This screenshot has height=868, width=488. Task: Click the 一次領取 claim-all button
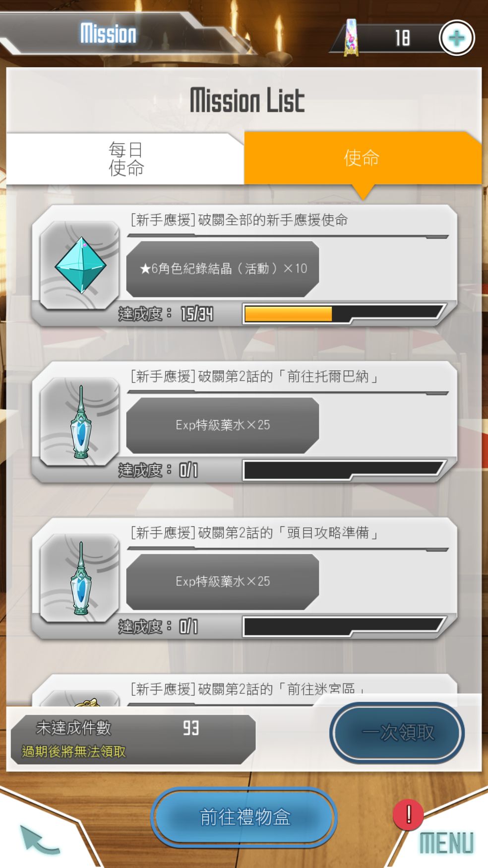click(397, 733)
